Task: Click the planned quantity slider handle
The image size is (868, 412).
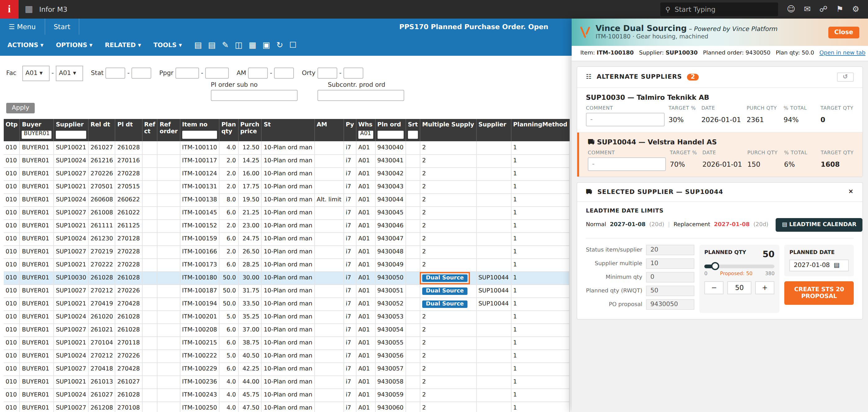Action: (x=715, y=266)
